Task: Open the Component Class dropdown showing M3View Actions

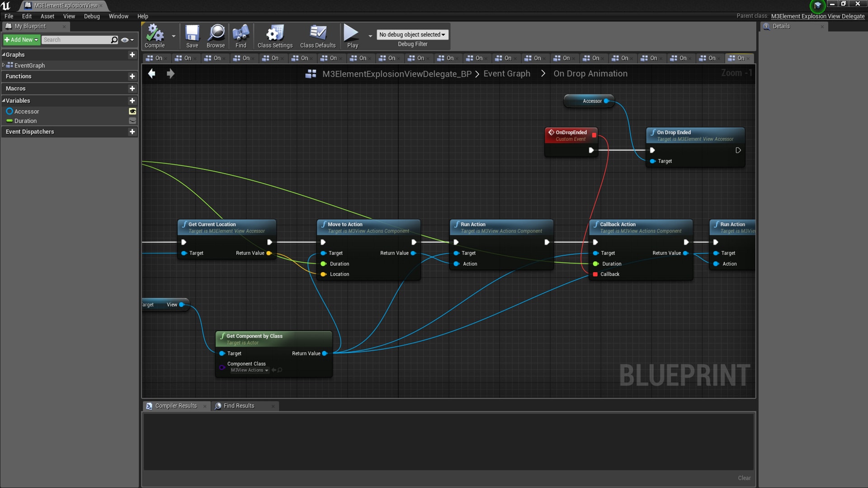Action: point(249,370)
